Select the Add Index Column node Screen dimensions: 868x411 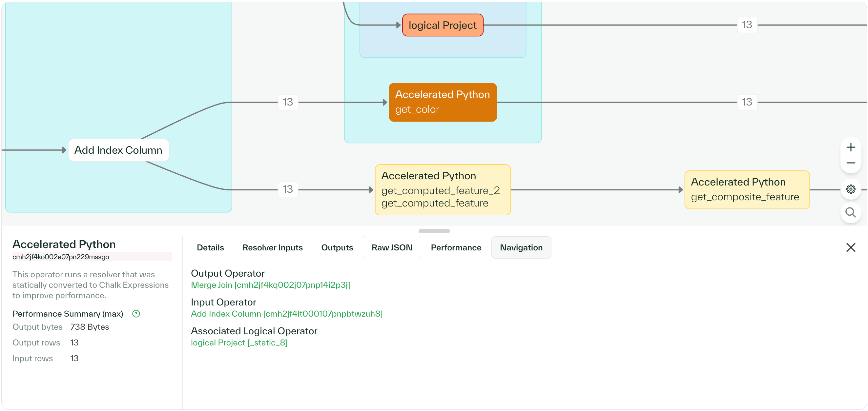click(118, 150)
